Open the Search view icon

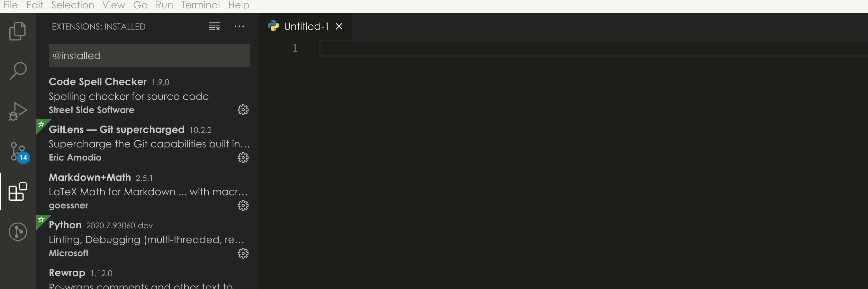tap(18, 71)
